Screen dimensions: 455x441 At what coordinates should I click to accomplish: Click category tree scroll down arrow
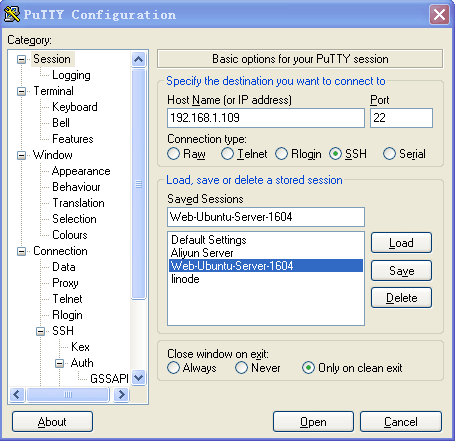click(138, 378)
